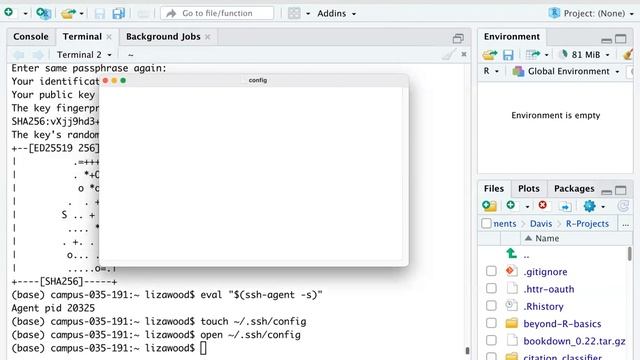
Task: Open the Global Environment dropdown
Action: tap(566, 71)
